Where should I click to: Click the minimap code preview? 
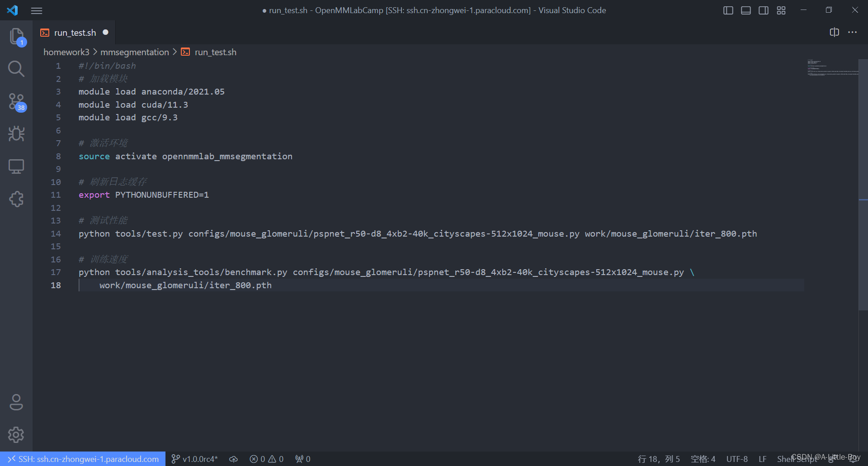832,68
